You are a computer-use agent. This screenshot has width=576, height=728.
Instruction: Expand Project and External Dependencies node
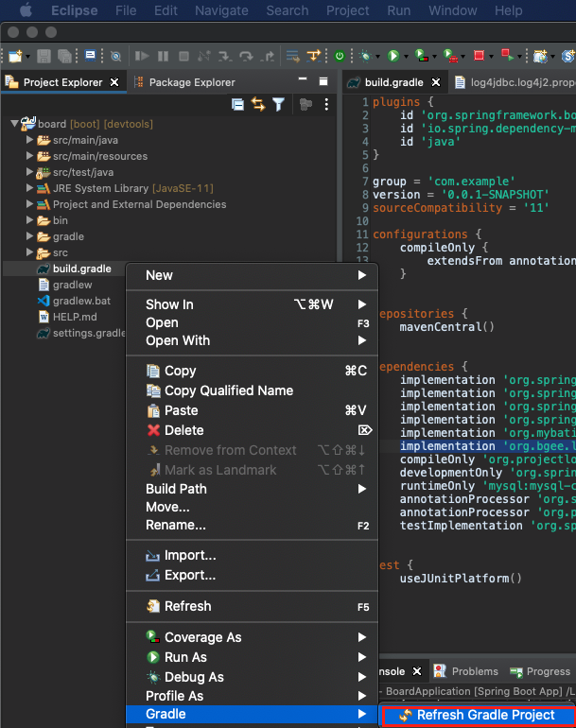[29, 204]
